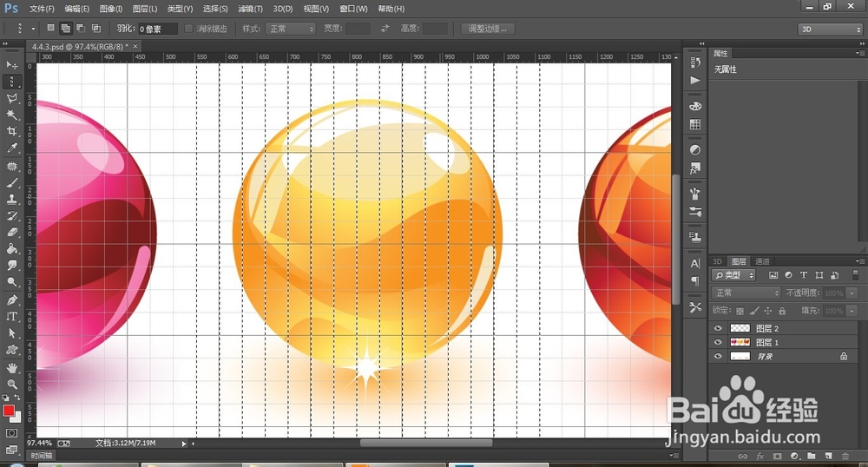Open the Clone Source panel icon

click(x=695, y=237)
